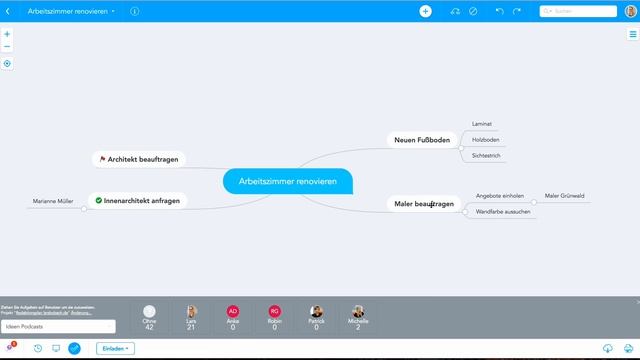Select the central Arbeitszimmer renovieren topic
The image size is (640, 360).
(x=288, y=181)
